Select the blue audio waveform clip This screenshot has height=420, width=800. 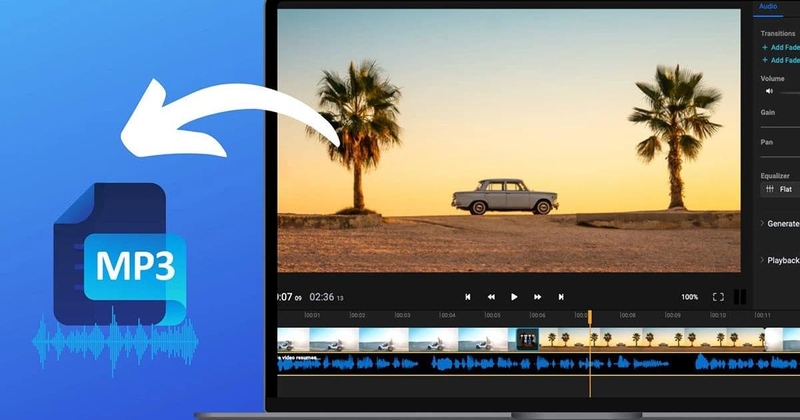(x=537, y=364)
